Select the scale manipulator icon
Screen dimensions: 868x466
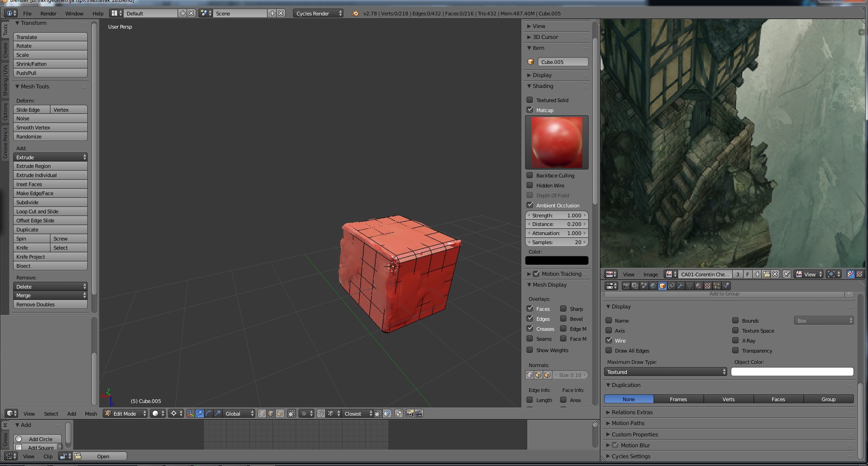click(218, 413)
